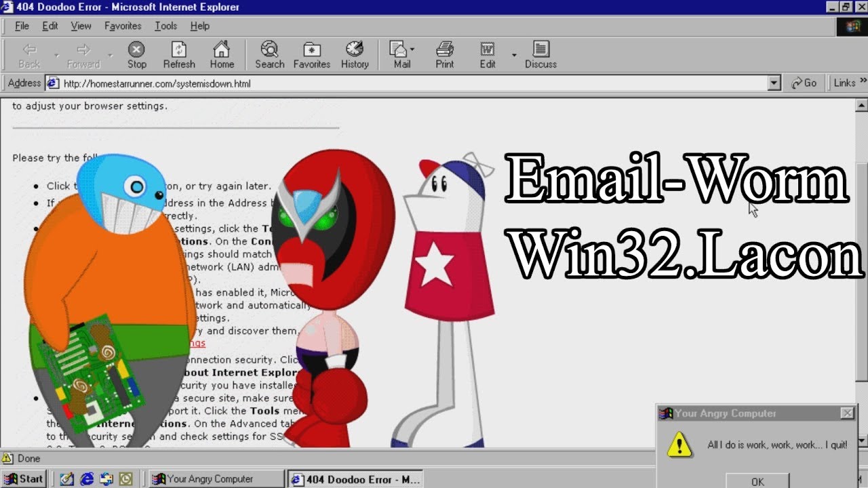Open the Search pane
This screenshot has width=868, height=488.
coord(269,55)
